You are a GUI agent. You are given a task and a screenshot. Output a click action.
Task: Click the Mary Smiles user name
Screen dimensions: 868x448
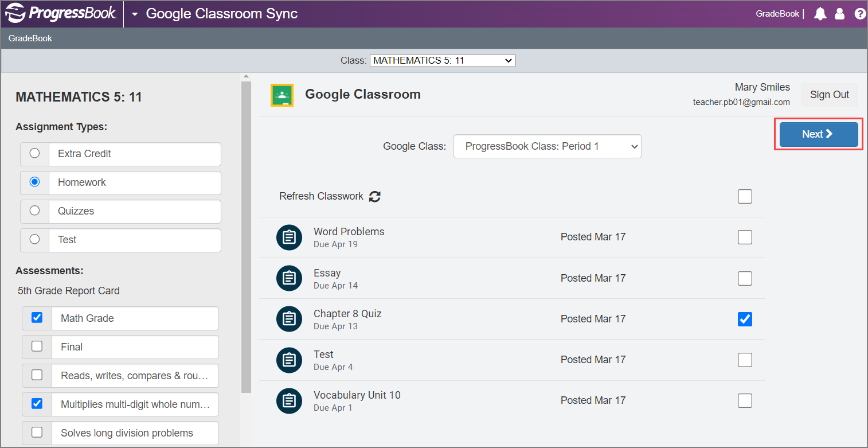[763, 87]
